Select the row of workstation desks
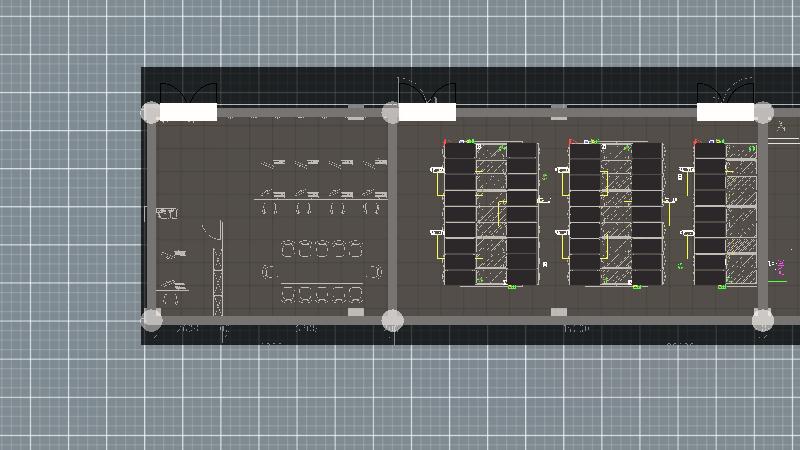The height and width of the screenshot is (450, 800). [x=320, y=187]
